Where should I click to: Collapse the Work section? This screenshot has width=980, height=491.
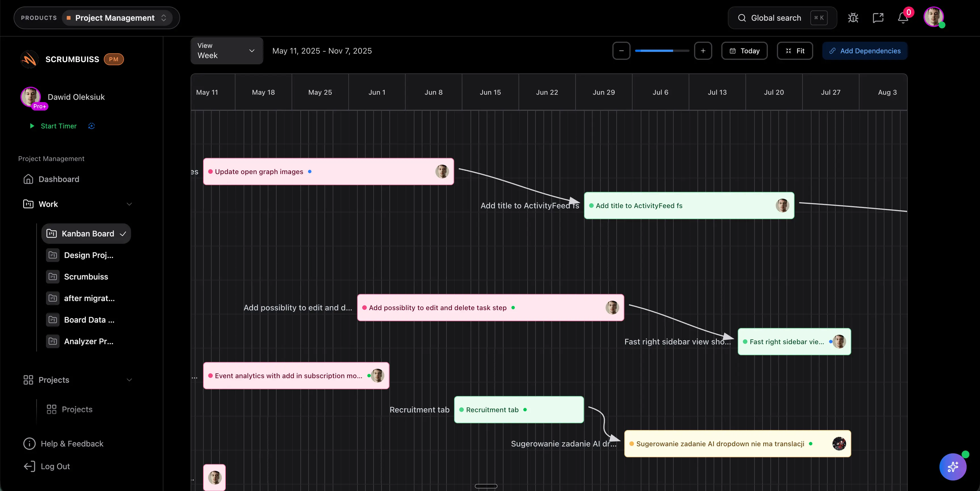tap(129, 204)
